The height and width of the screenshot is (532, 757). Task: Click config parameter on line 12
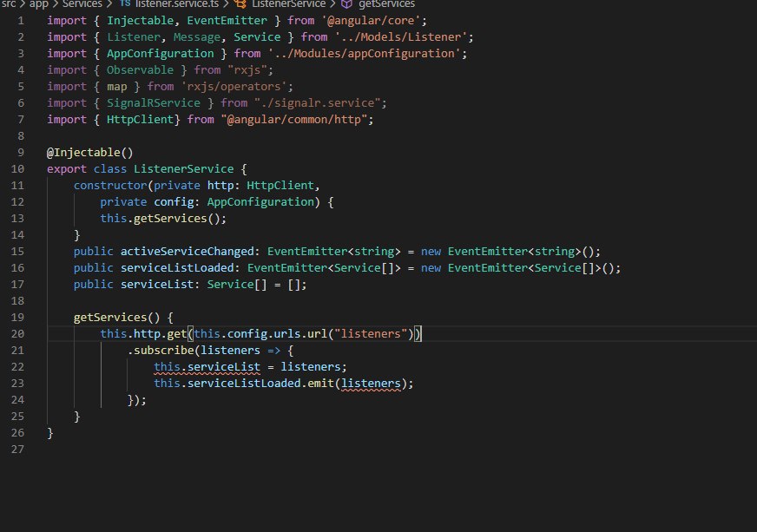174,202
